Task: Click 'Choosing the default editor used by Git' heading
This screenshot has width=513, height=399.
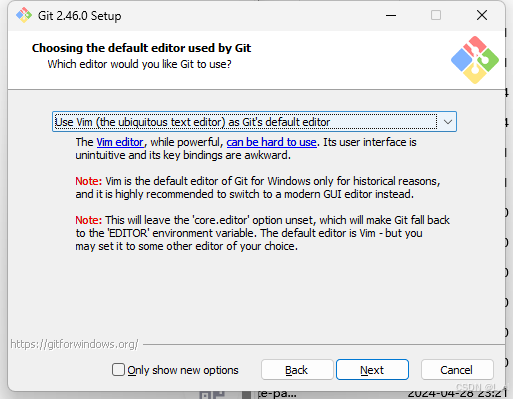Action: (141, 48)
